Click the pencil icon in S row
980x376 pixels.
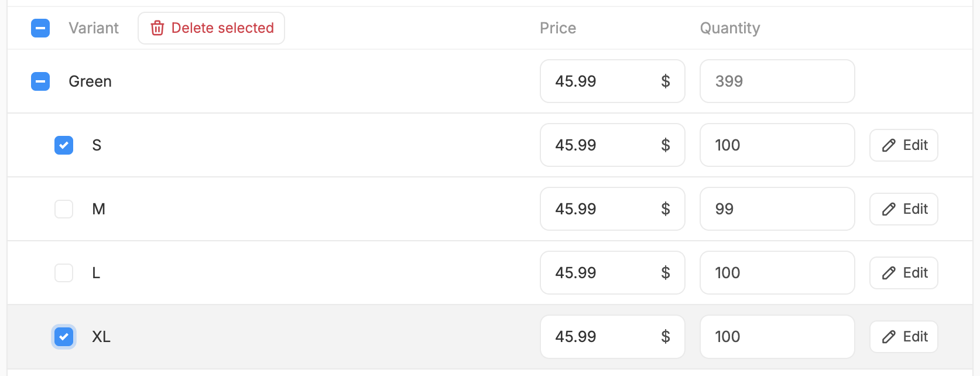889,145
